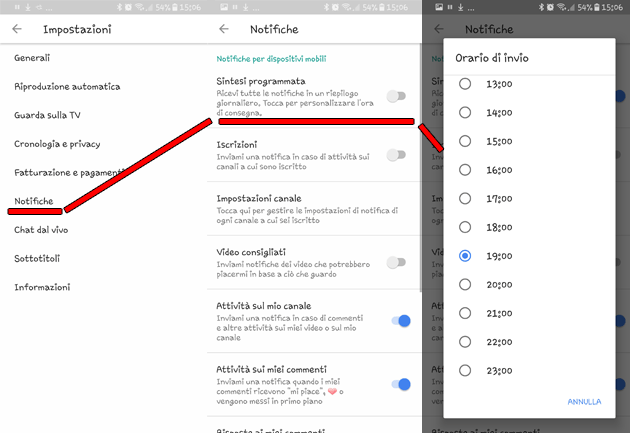The image size is (630, 433).
Task: Disable Attività sul mio canale switch
Action: (x=400, y=321)
